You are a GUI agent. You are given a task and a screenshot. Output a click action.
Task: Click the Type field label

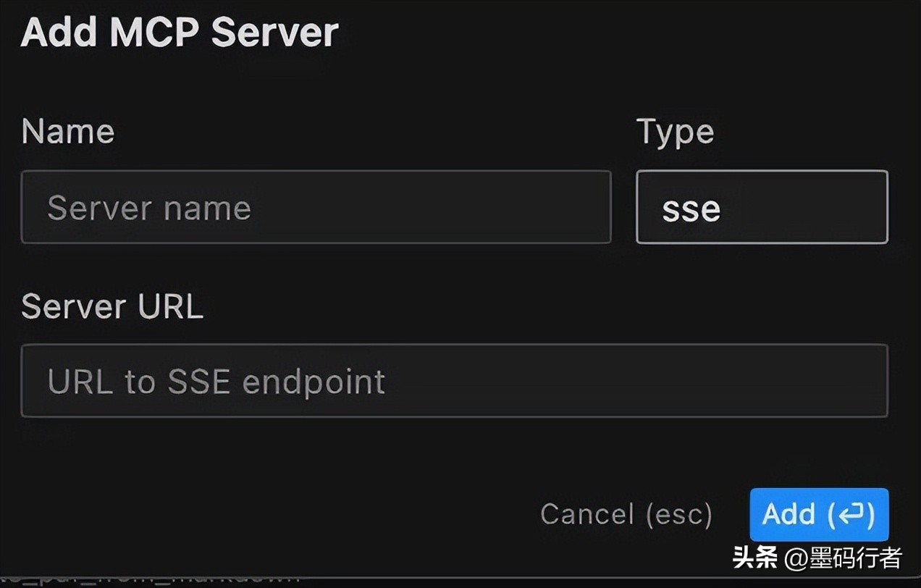[675, 132]
